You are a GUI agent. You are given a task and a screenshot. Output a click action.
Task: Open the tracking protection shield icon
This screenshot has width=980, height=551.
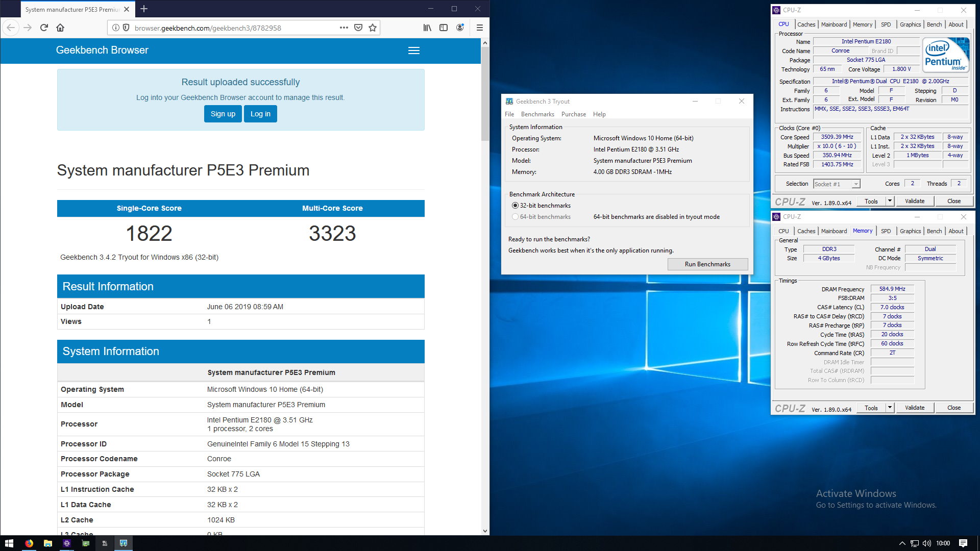[126, 28]
